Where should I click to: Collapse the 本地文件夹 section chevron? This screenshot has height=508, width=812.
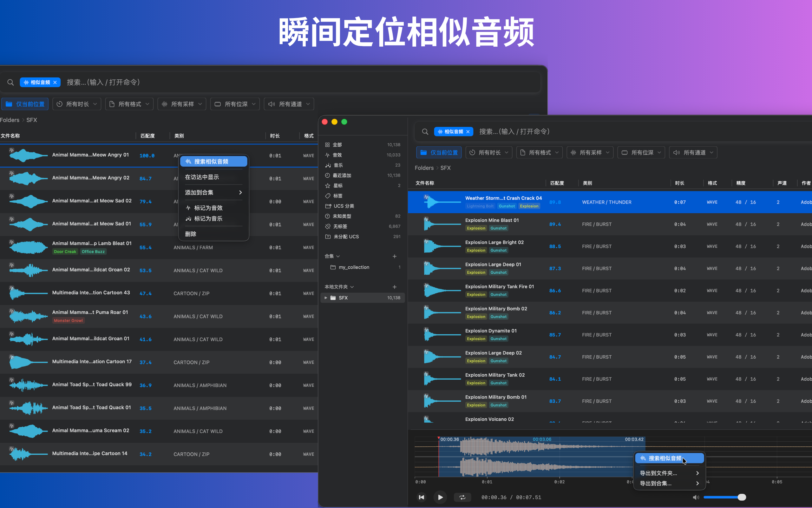tap(352, 287)
